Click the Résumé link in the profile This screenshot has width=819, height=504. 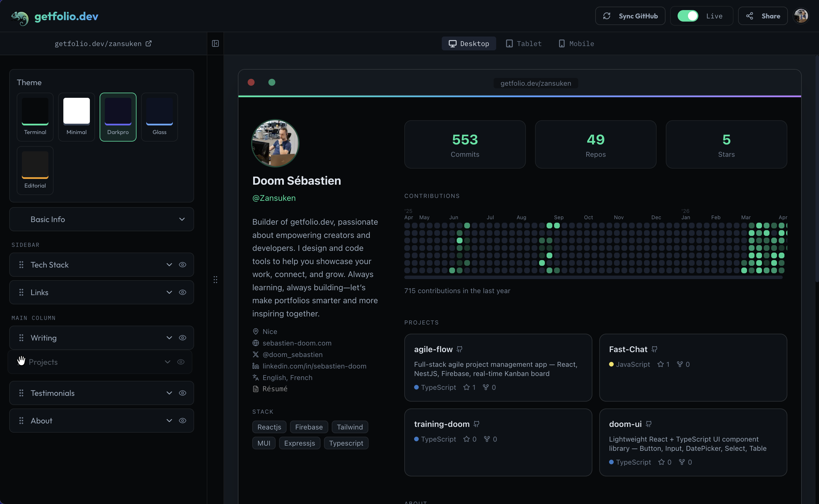click(x=274, y=389)
